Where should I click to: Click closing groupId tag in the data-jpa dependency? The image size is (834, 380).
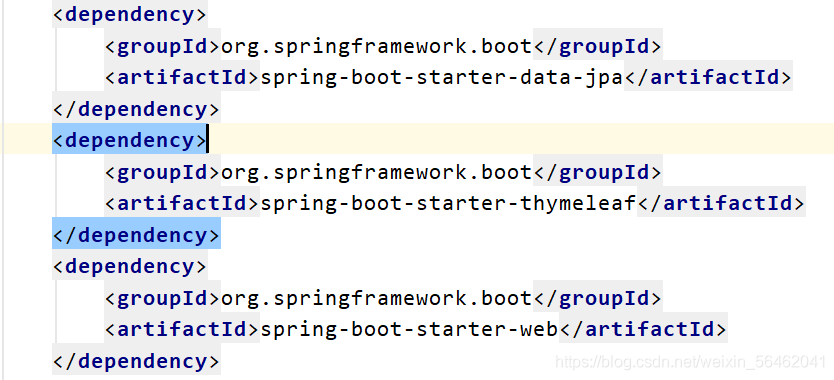[x=598, y=47]
